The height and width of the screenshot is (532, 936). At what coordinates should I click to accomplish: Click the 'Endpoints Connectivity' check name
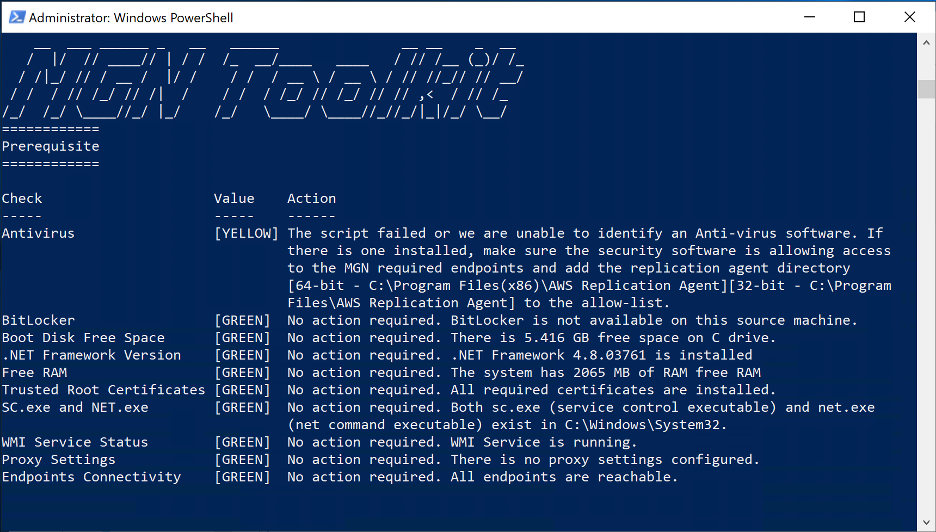tap(91, 477)
